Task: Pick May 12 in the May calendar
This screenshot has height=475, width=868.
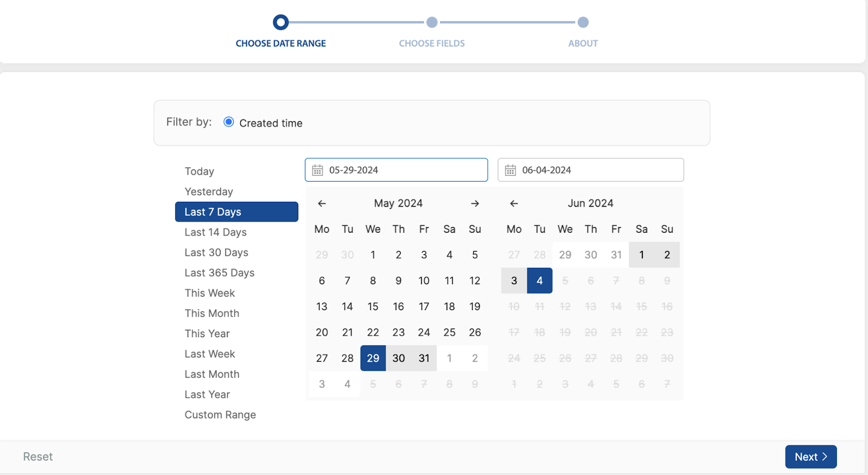Action: click(475, 280)
